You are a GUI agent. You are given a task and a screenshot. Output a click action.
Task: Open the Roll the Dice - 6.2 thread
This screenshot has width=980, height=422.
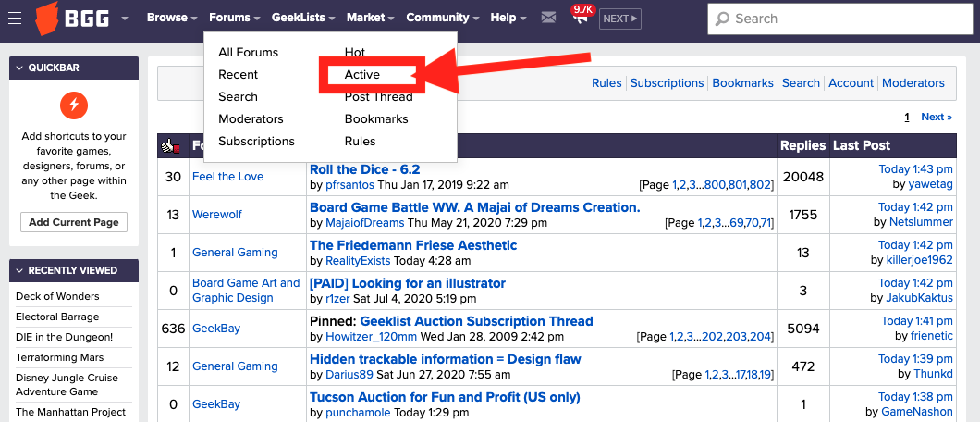[x=365, y=169]
